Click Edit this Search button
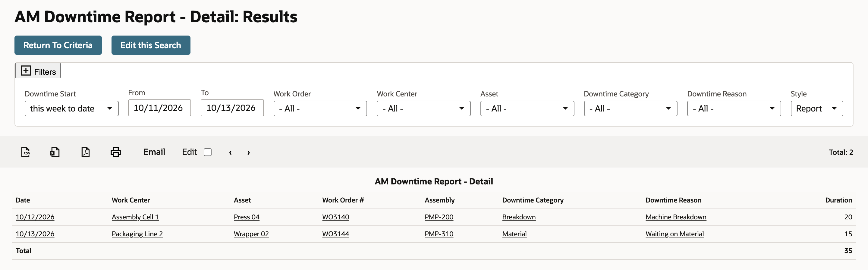 click(x=151, y=45)
